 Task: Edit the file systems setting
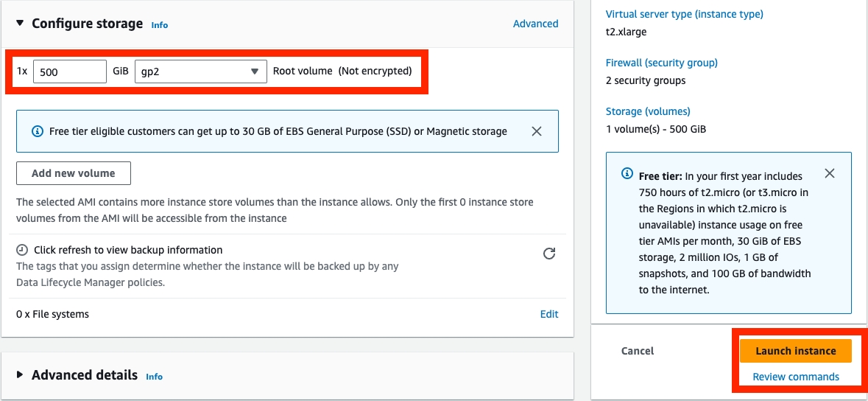pos(549,314)
